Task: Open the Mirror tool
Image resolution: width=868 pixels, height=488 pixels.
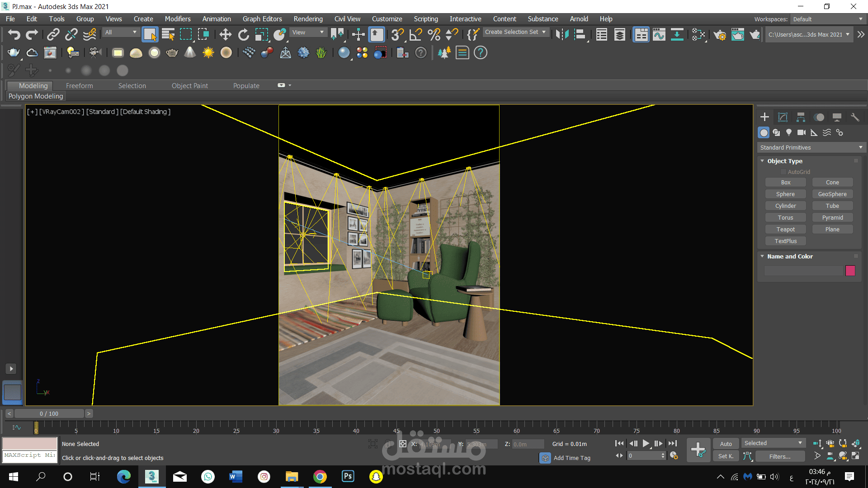Action: 562,35
